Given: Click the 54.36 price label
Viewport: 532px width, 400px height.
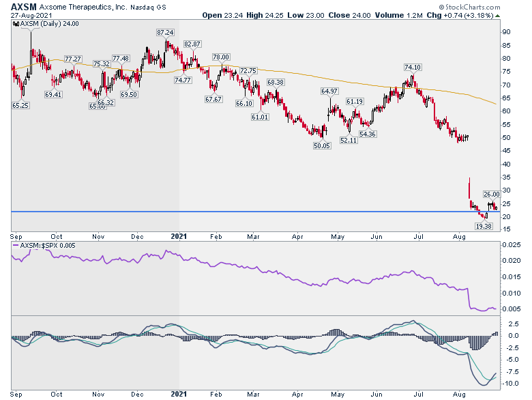Looking at the screenshot, I should coord(368,134).
